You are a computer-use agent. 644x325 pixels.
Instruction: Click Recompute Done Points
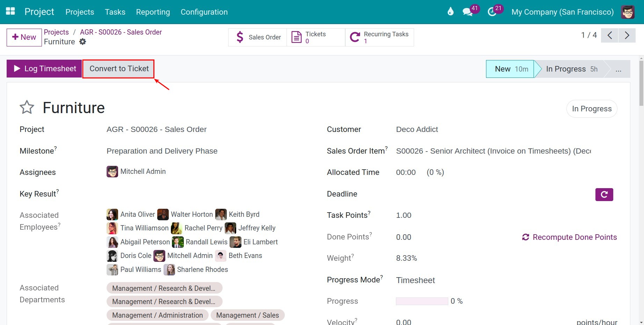[570, 237]
